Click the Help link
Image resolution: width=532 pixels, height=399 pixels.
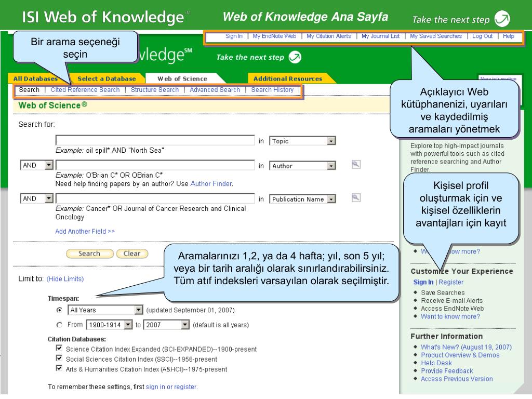point(508,36)
